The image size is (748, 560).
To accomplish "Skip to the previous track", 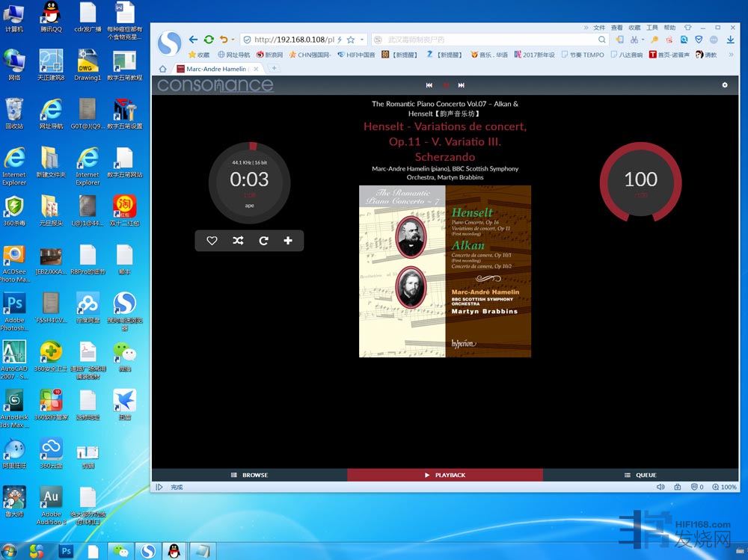I will point(429,85).
